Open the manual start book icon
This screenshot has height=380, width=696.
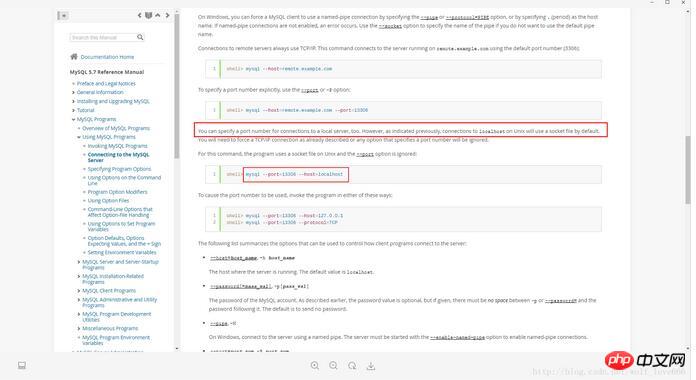coord(149,16)
